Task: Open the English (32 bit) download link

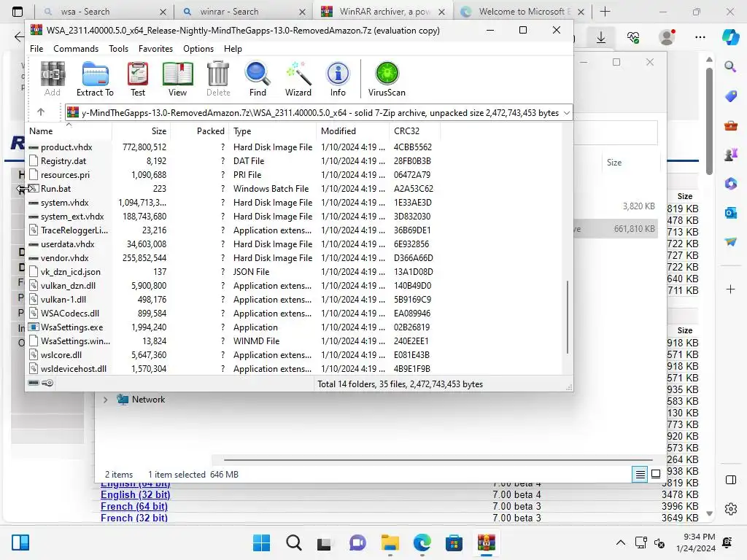Action: (x=135, y=495)
